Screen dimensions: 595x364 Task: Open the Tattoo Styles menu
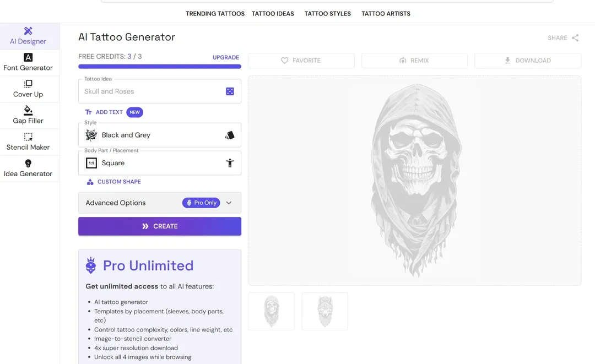327,14
